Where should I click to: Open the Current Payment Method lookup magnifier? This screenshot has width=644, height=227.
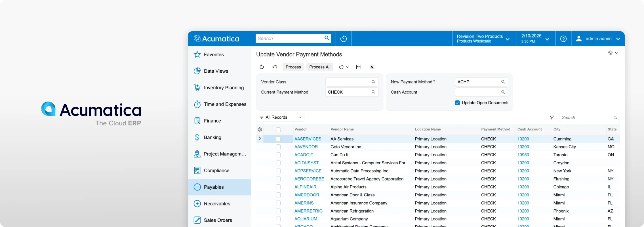(x=373, y=92)
